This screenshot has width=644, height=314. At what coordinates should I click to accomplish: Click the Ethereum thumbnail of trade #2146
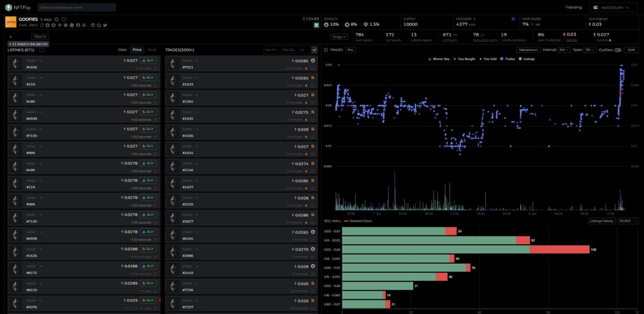point(172,166)
